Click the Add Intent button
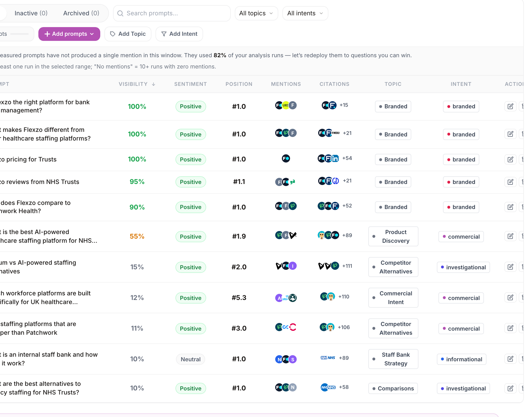Viewport: 532px width, 417px height. pyautogui.click(x=179, y=34)
